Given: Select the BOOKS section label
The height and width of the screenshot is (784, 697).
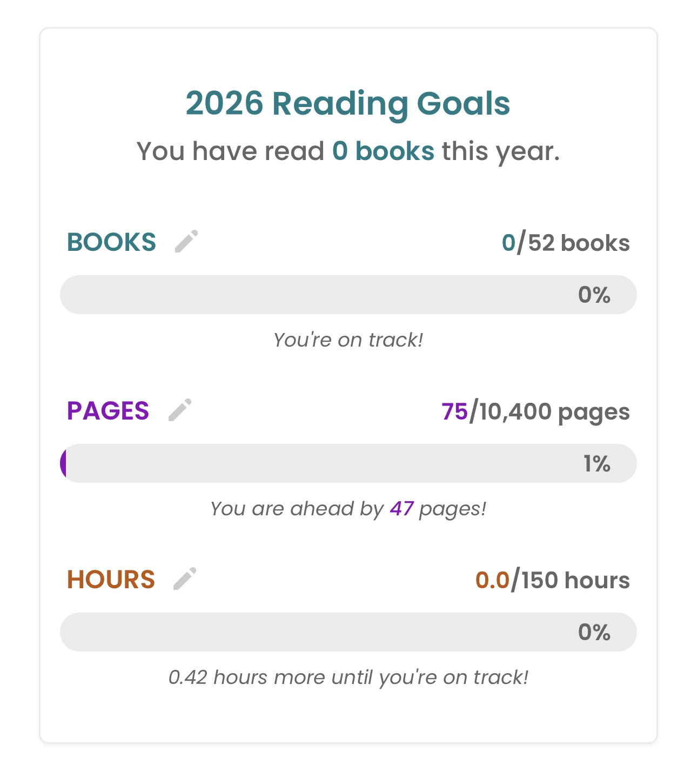Looking at the screenshot, I should click(111, 242).
